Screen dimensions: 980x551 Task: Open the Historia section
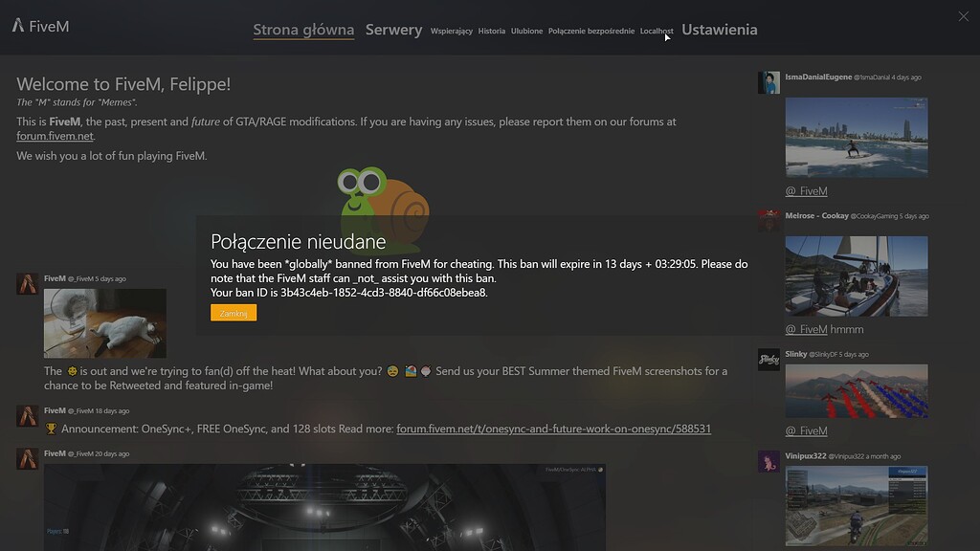[x=491, y=31]
